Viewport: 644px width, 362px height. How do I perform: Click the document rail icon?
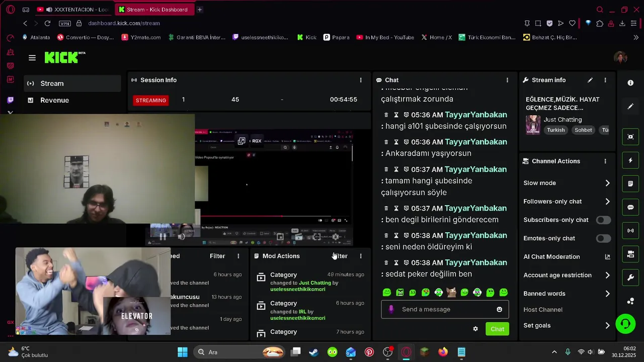tap(630, 184)
